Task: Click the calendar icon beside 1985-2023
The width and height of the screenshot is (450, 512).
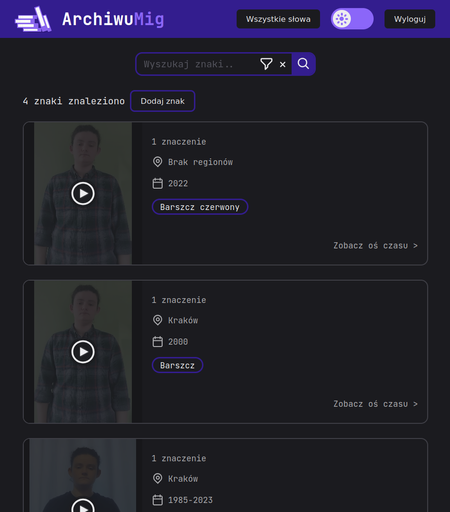Action: coord(157,500)
